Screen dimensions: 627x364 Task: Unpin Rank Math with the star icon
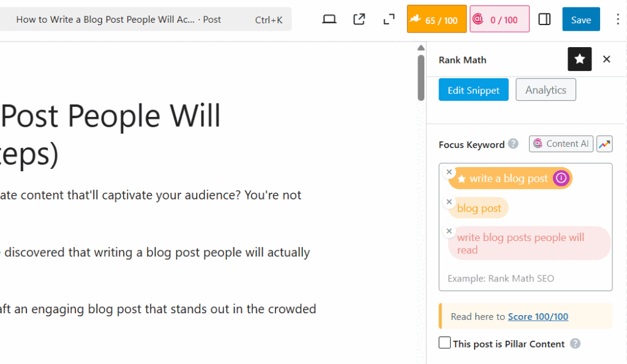579,59
